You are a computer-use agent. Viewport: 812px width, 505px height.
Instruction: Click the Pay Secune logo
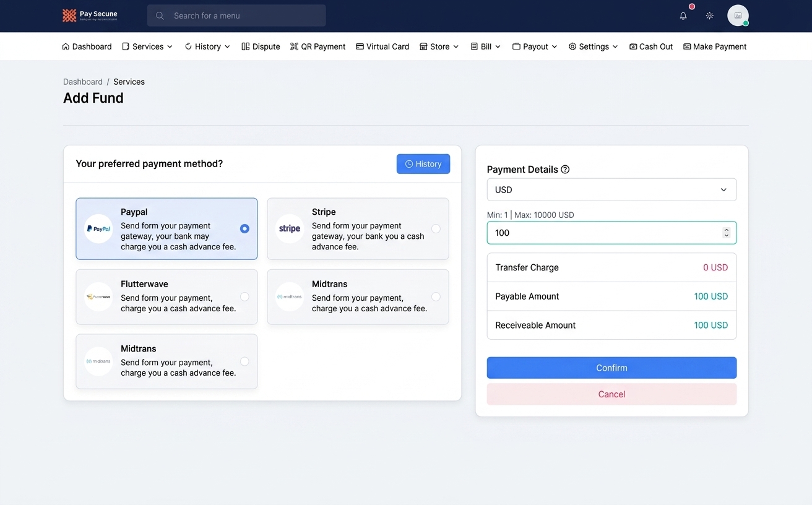[90, 15]
